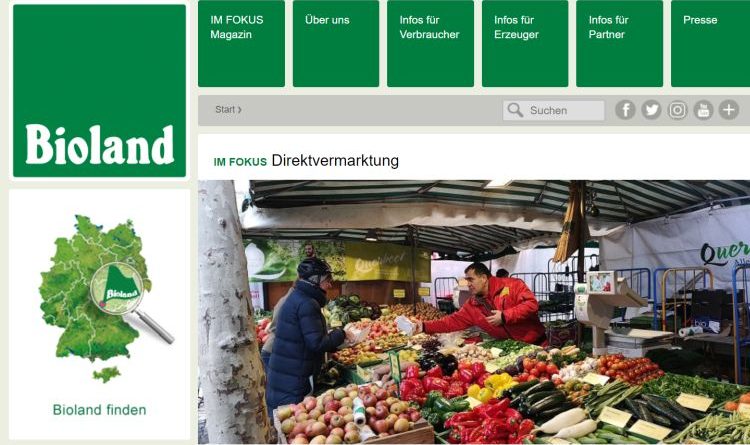Image resolution: width=750 pixels, height=445 pixels.
Task: Click into the Suchen search field
Action: [553, 111]
